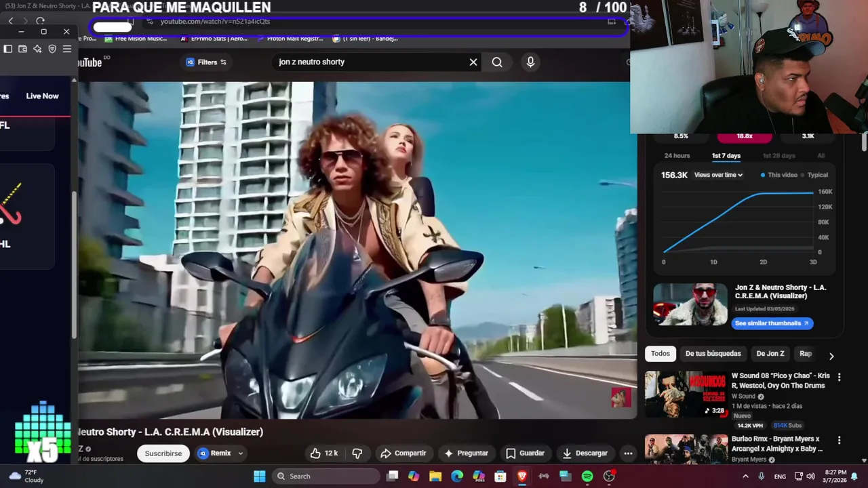Click the 18.8x stat pill
The image size is (868, 488).
point(745,136)
